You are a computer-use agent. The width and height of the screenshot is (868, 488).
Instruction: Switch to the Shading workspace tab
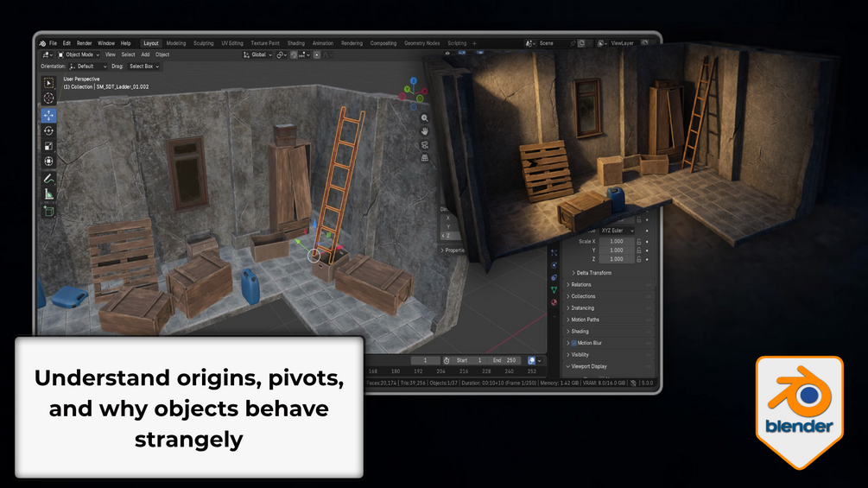click(295, 43)
